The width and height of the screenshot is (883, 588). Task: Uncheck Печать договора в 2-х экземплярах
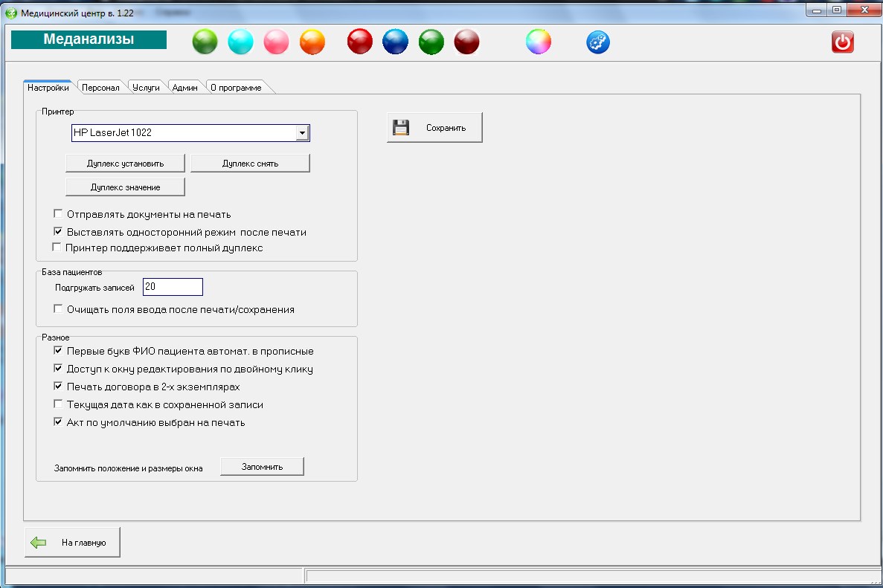(58, 386)
